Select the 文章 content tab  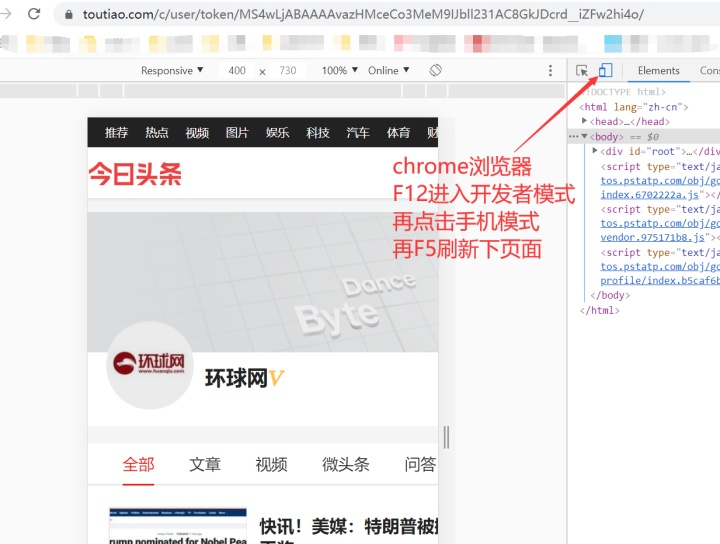[205, 465]
